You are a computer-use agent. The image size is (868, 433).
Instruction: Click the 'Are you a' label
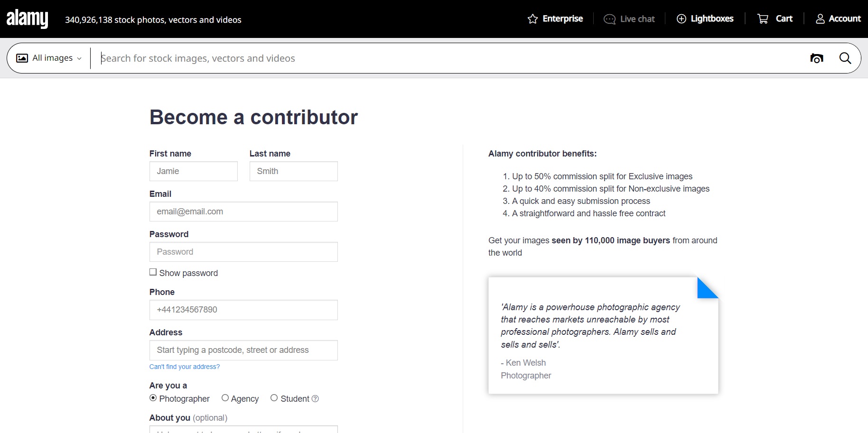168,386
